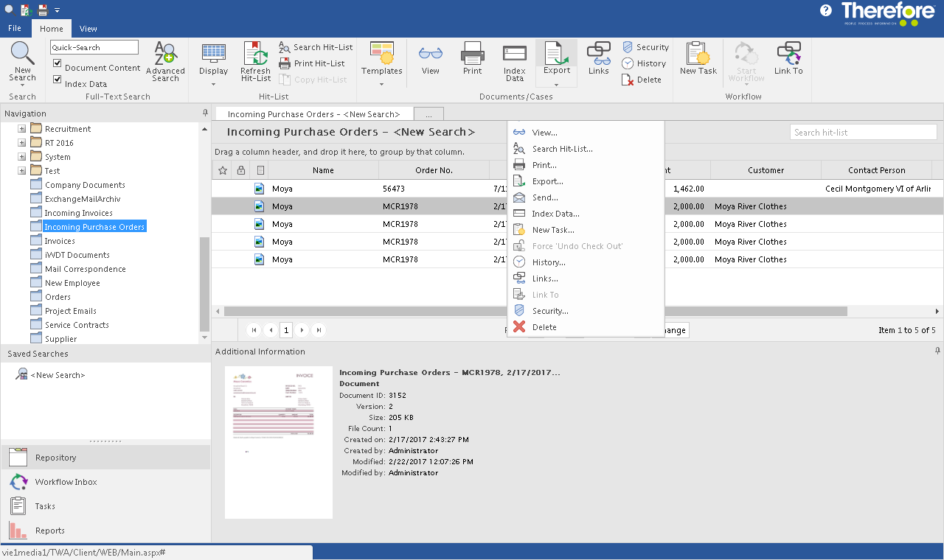Select Delete in the context menu
The height and width of the screenshot is (560, 944).
(544, 327)
